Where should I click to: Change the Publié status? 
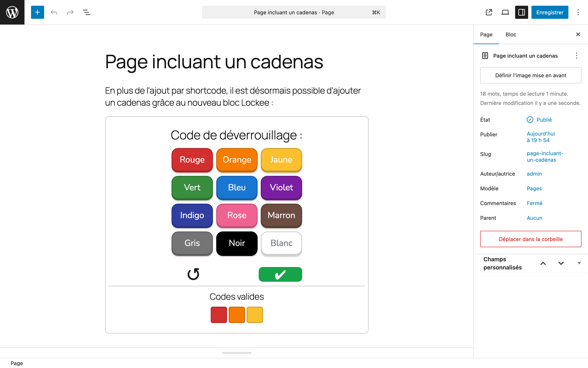544,120
